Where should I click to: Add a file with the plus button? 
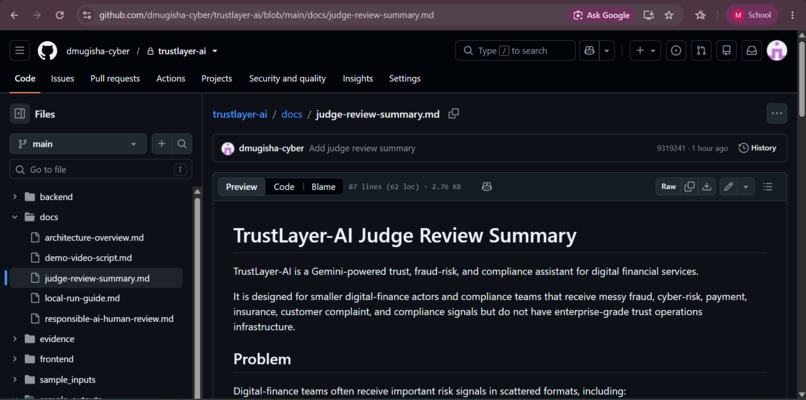[161, 144]
